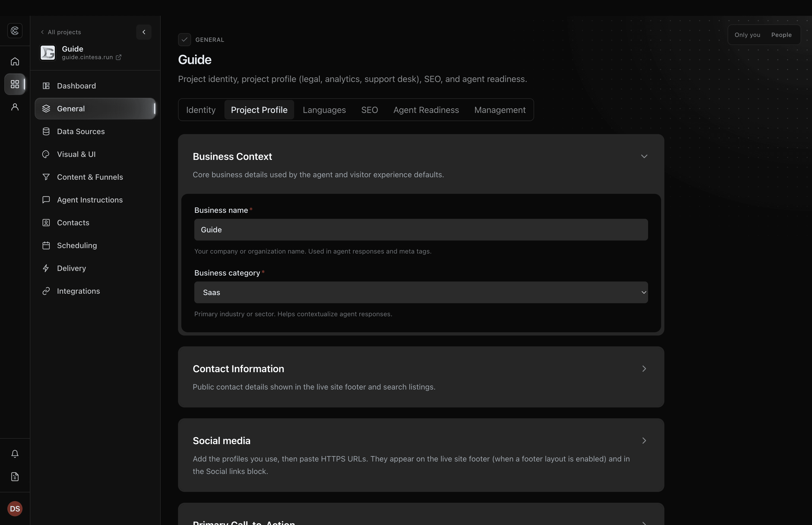Image resolution: width=812 pixels, height=525 pixels.
Task: Click the Guide project name in sidebar
Action: [72, 49]
